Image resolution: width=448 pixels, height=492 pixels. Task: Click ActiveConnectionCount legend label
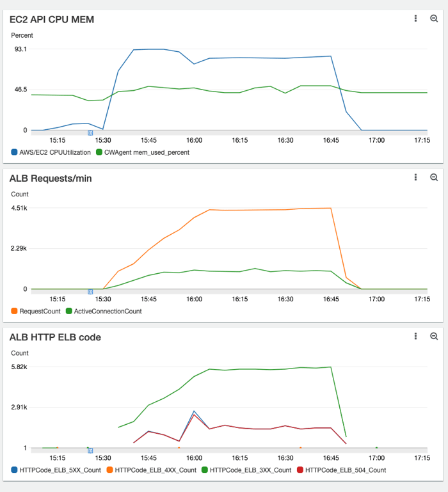tap(108, 311)
